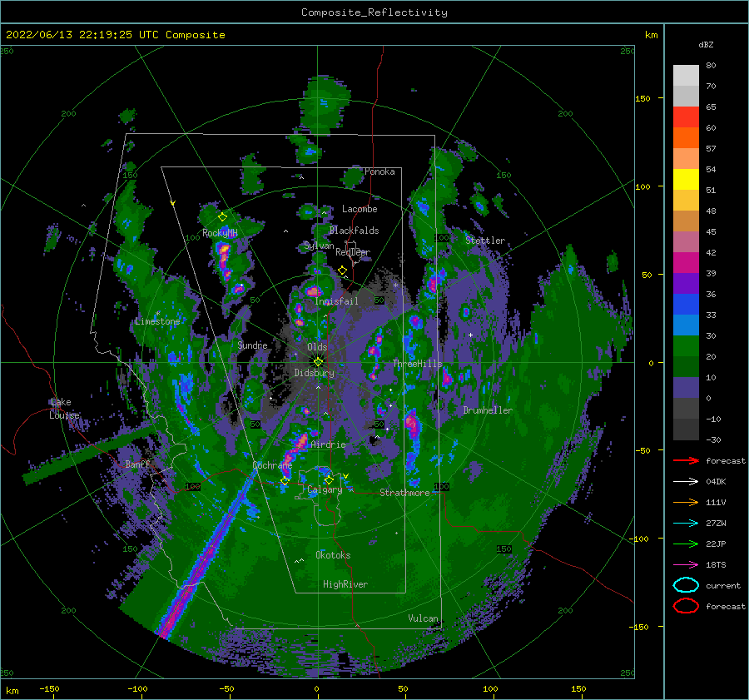Click the Innisfail city label

click(336, 301)
